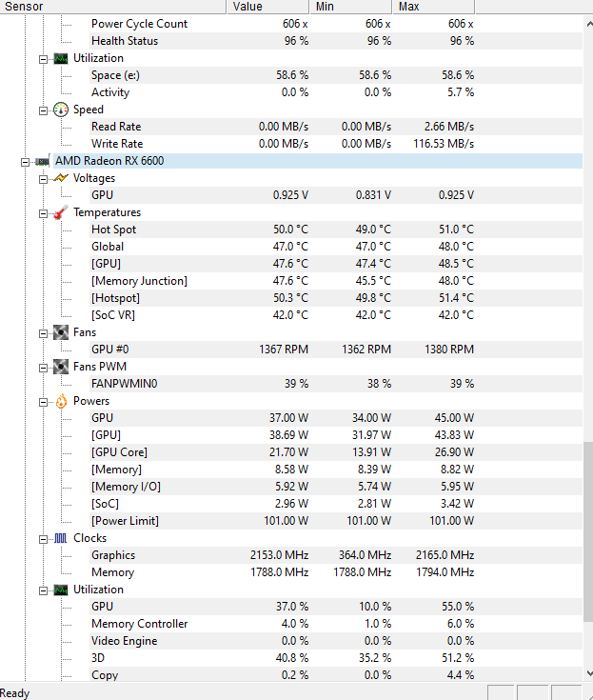Collapse the Powers section
The width and height of the screenshot is (593, 700).
43,402
